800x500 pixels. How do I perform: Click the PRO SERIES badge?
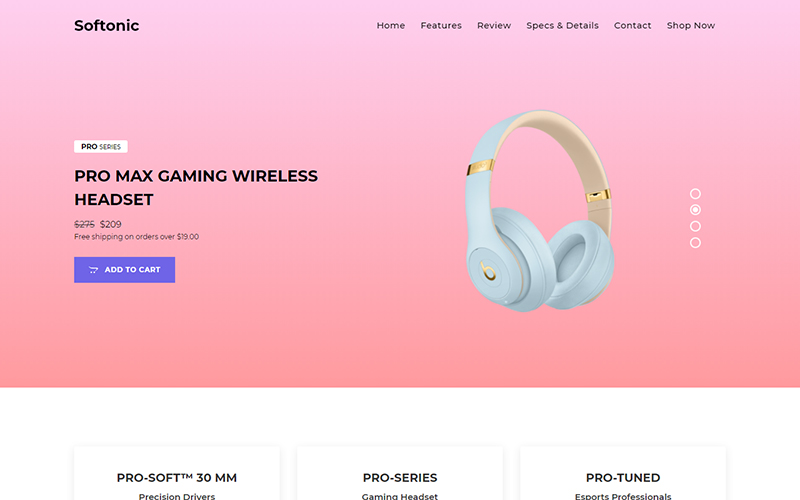tap(101, 146)
